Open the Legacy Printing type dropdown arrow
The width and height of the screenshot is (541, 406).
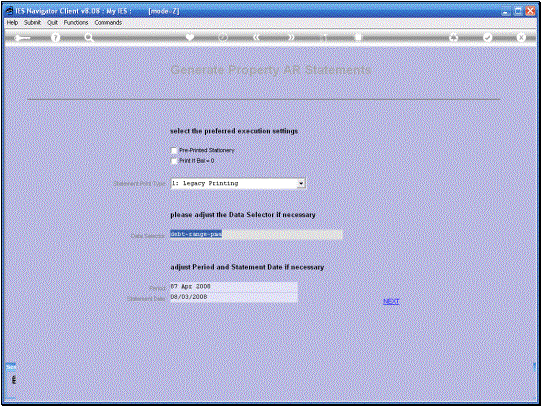coord(301,184)
